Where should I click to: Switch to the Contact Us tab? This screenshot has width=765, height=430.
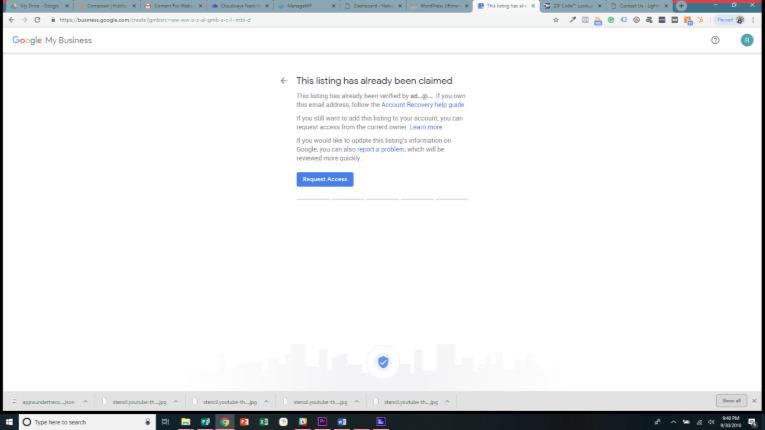(640, 6)
